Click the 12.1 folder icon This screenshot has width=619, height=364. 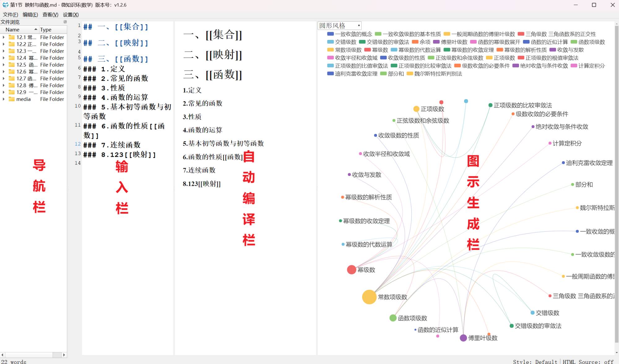tap(12, 37)
